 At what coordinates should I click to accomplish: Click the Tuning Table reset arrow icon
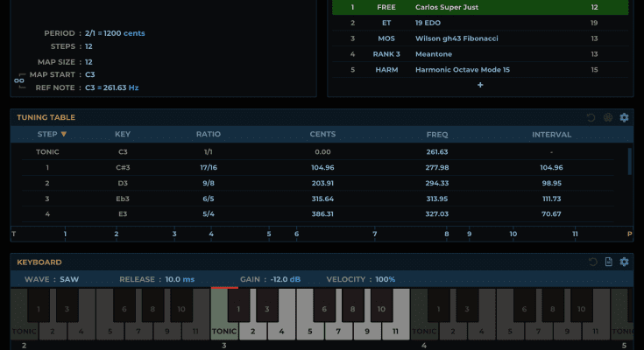point(591,117)
